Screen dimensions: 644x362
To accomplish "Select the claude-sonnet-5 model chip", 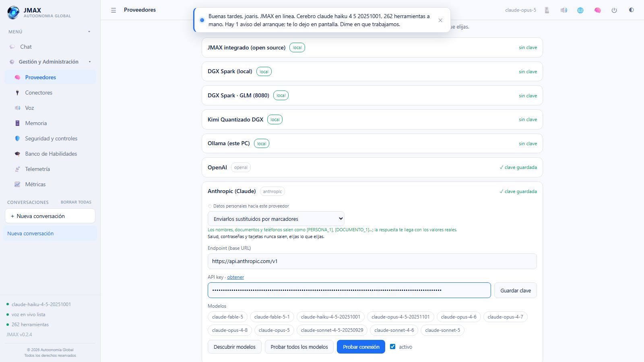I will (442, 330).
